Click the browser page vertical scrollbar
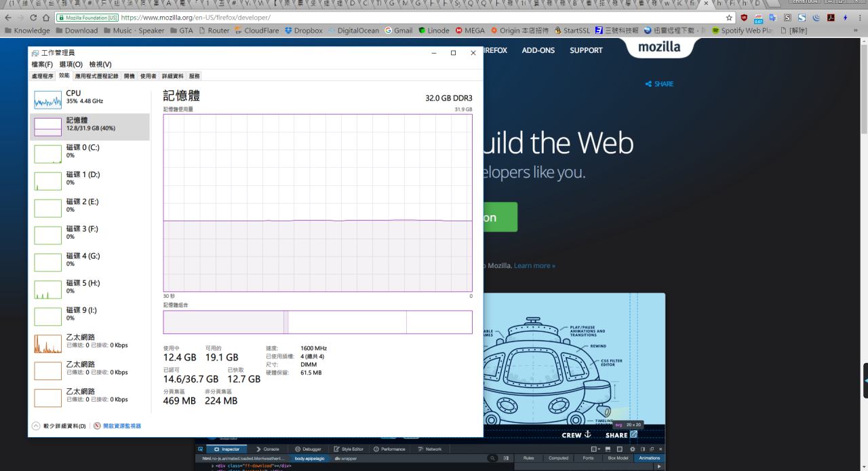 [864, 255]
